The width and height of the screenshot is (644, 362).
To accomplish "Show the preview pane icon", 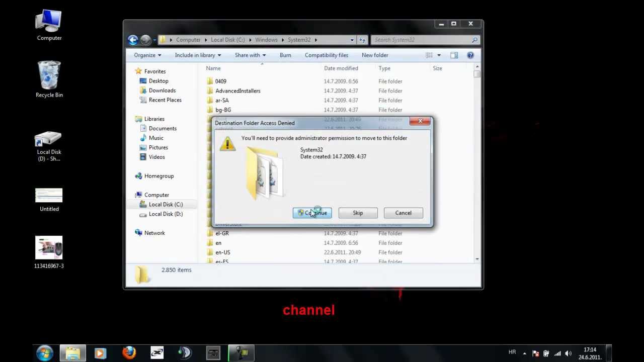I will pos(454,55).
